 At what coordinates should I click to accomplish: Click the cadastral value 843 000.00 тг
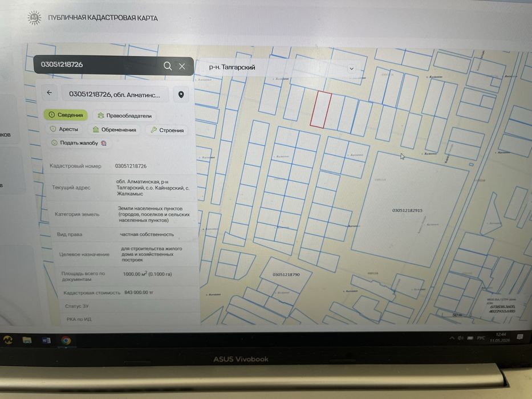(139, 292)
